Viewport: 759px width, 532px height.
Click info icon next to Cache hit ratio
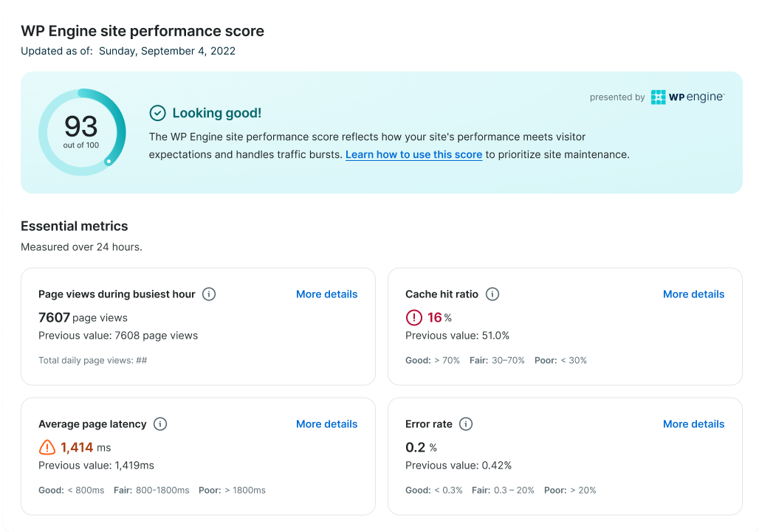[x=492, y=294]
